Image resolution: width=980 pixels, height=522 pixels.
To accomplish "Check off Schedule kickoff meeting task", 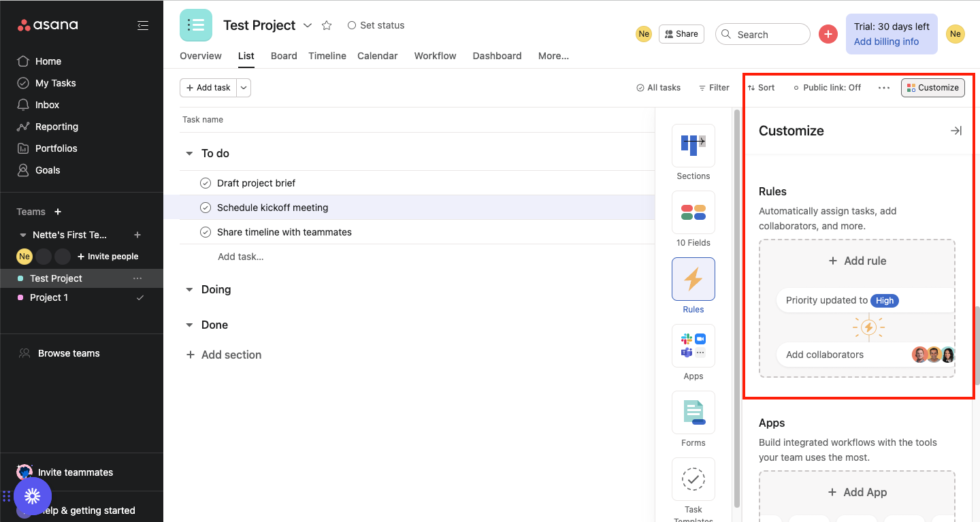I will pyautogui.click(x=206, y=208).
